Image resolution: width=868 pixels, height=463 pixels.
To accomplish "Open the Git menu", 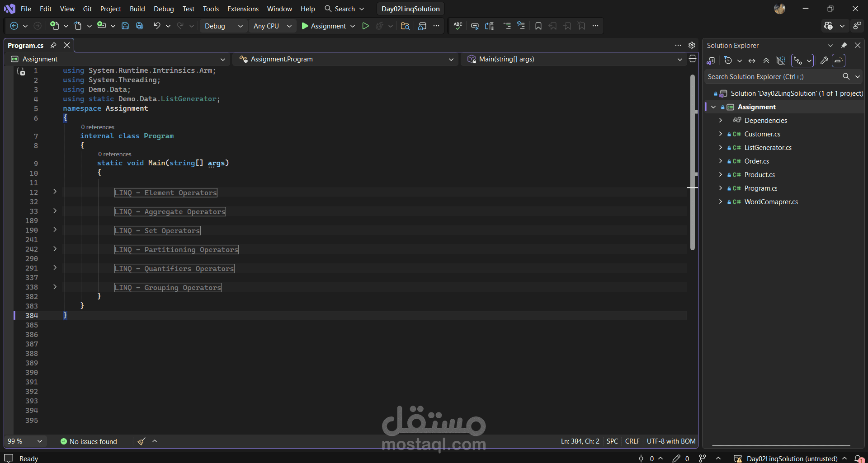I will click(x=87, y=9).
